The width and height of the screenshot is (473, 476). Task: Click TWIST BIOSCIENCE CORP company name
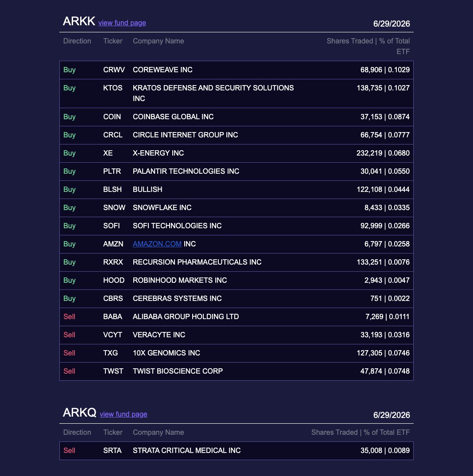pyautogui.click(x=178, y=371)
